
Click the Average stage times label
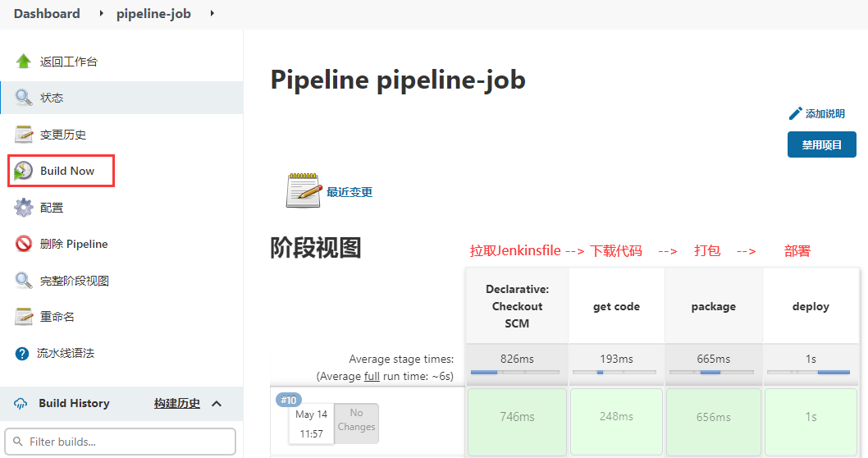(401, 359)
